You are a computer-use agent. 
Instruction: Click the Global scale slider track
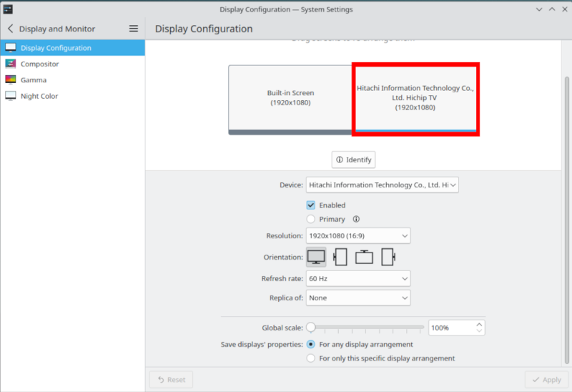(x=367, y=328)
